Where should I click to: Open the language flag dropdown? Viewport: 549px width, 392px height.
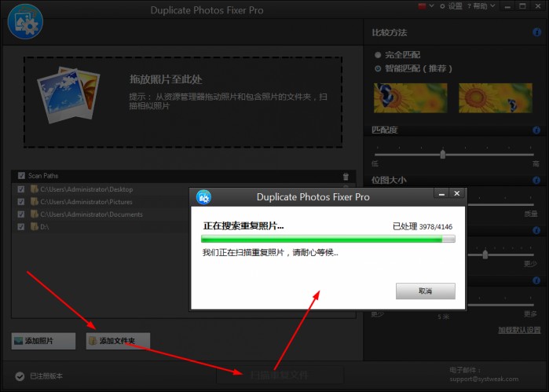(426, 6)
